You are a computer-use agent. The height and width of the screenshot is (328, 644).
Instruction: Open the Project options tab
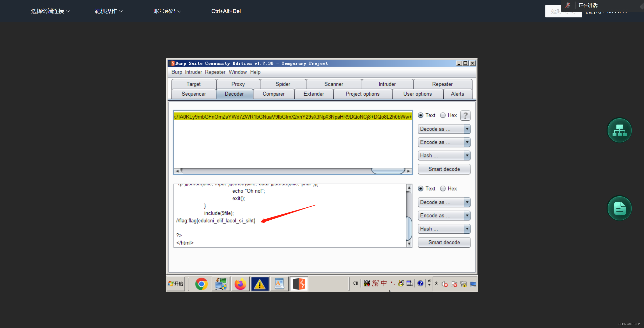point(363,94)
